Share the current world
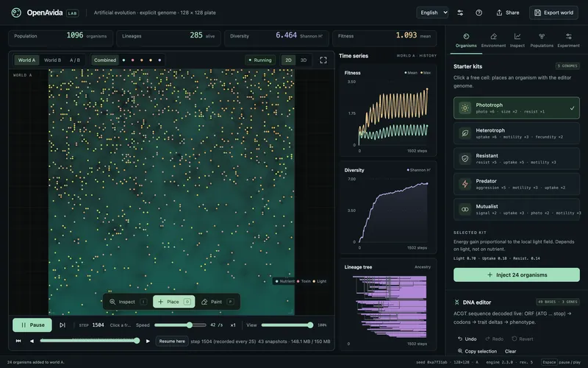The height and width of the screenshot is (368, 588). (x=508, y=13)
